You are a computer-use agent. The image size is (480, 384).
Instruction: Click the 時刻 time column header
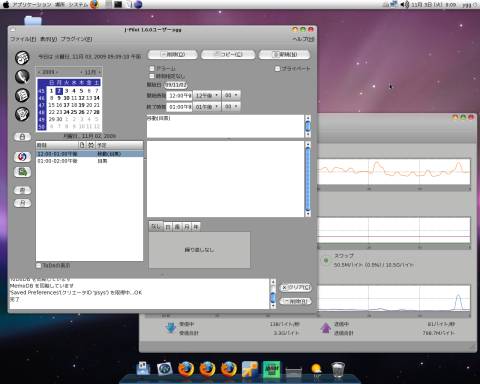click(57, 145)
